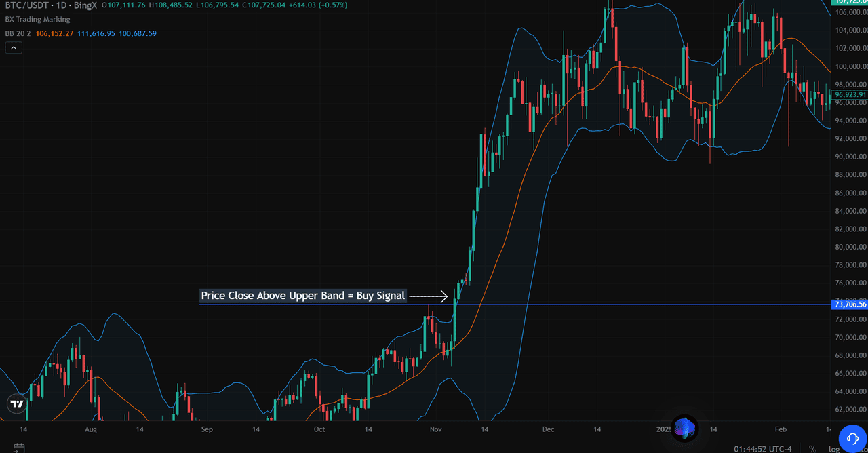Screen dimensions: 868x453
Task: Click the 73,706.56 price line label
Action: point(849,304)
